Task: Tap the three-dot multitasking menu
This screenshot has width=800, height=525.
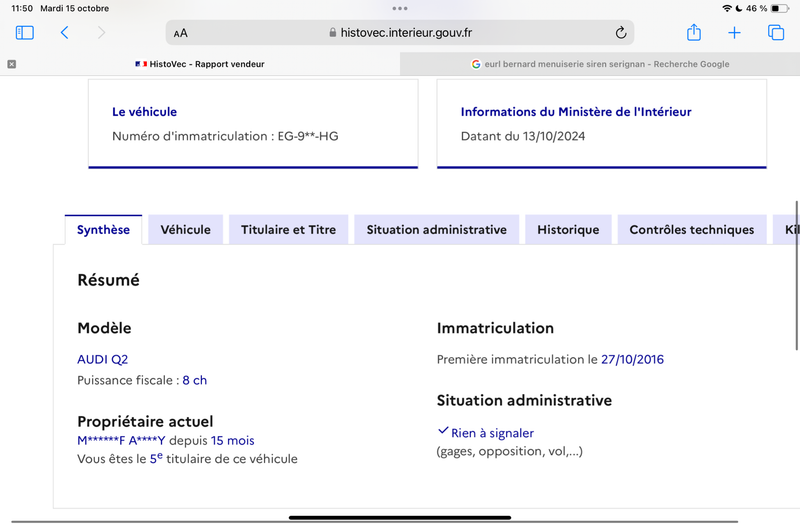Action: [400, 8]
